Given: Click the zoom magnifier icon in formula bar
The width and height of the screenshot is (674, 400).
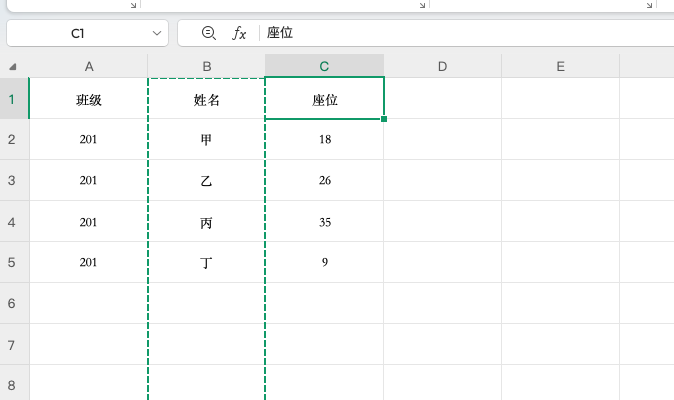Looking at the screenshot, I should point(208,33).
